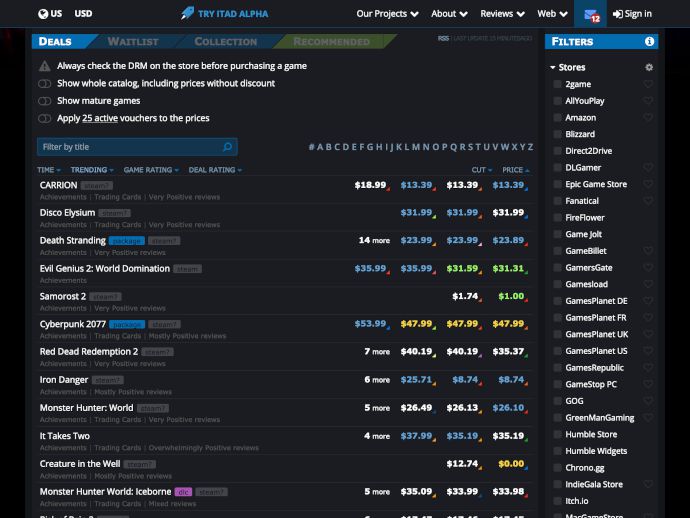
Task: Favorite the GamesPlanet US heart icon
Action: point(648,351)
